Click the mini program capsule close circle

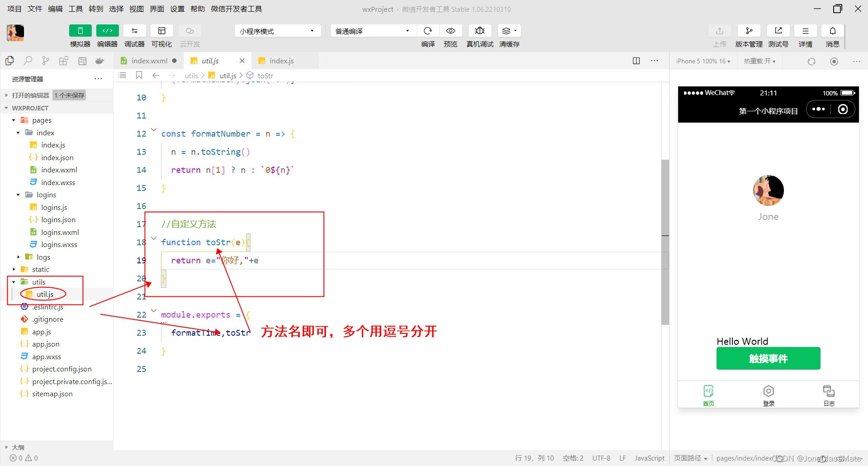coord(843,109)
